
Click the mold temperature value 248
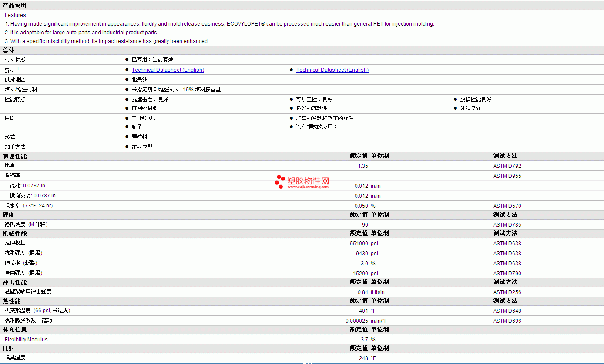pyautogui.click(x=364, y=358)
